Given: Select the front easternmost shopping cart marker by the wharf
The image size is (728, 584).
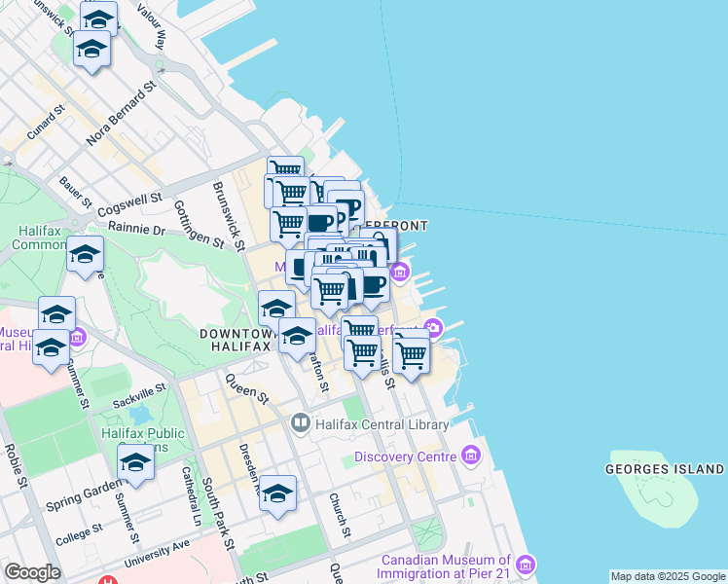Looking at the screenshot, I should coord(411,356).
